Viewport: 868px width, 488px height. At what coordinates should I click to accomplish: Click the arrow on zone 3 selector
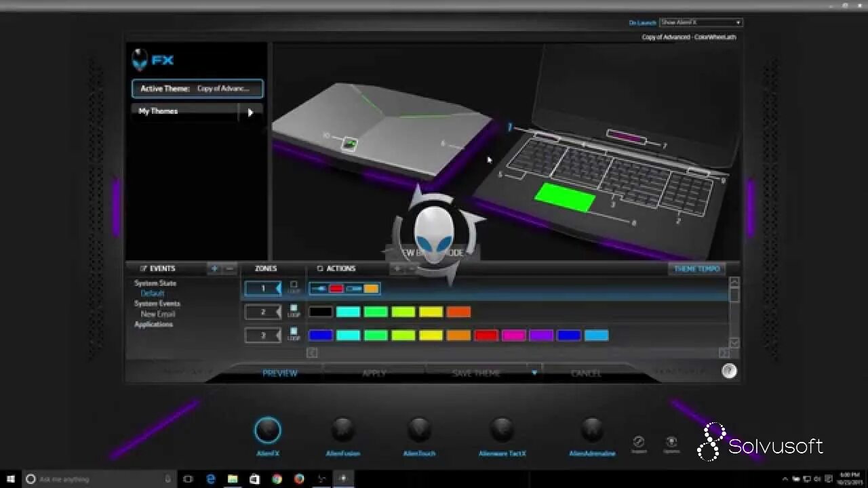(x=278, y=335)
